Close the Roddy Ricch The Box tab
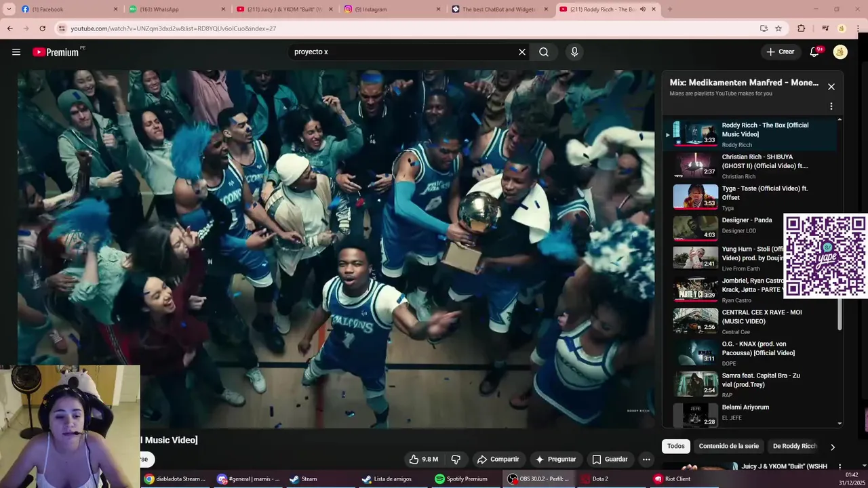The image size is (868, 488). tap(654, 9)
